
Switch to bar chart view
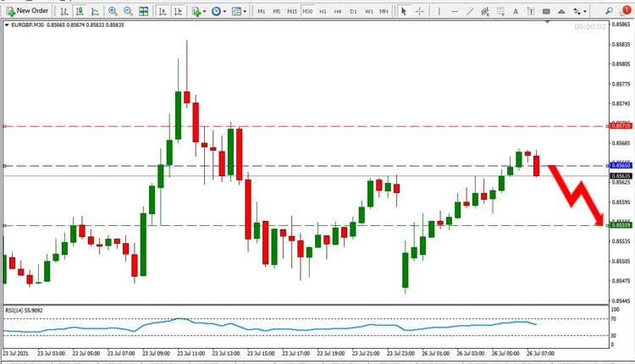[64, 11]
